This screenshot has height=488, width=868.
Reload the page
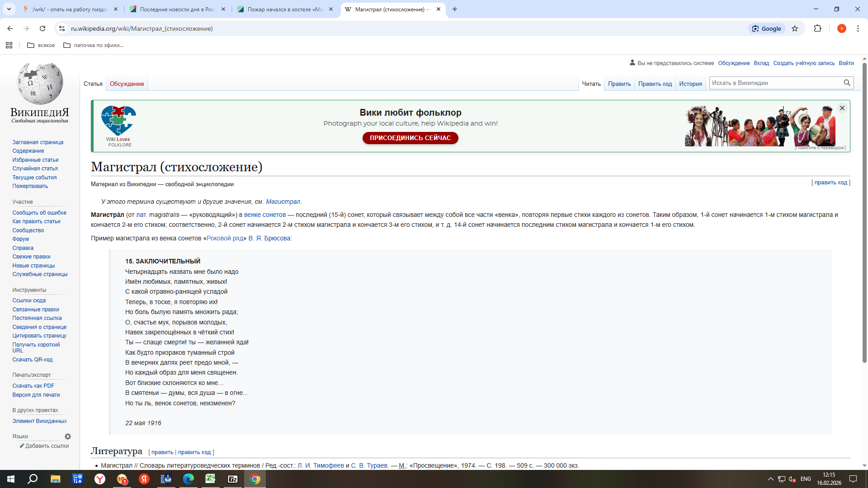click(x=42, y=28)
